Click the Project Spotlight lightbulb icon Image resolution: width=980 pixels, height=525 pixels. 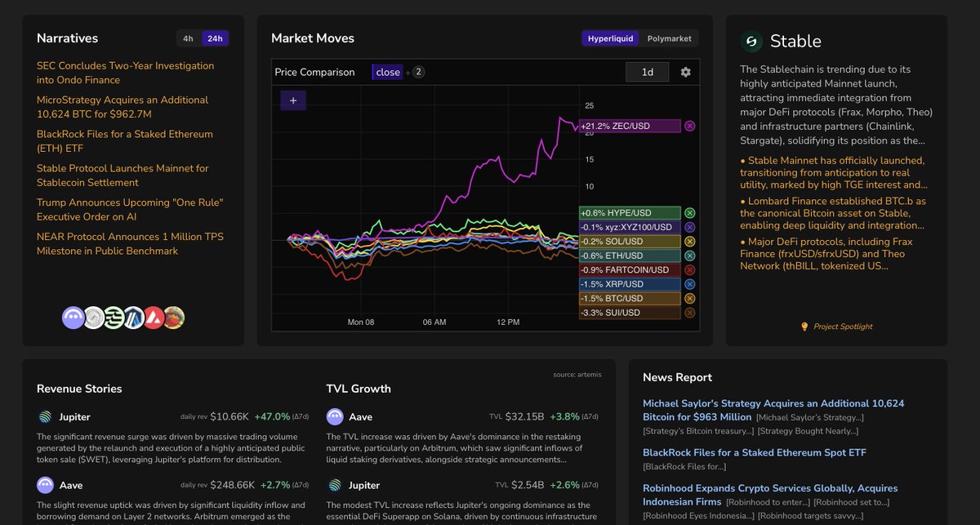click(804, 327)
